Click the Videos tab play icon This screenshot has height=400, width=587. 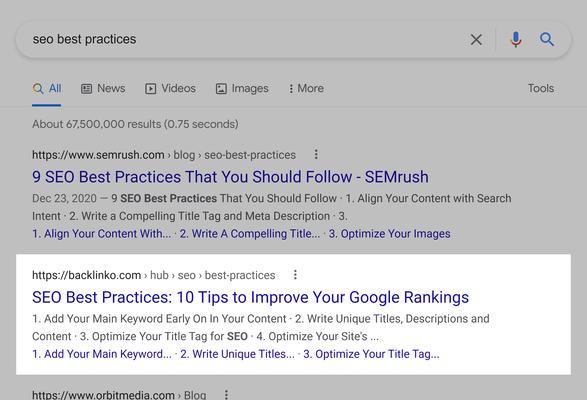[150, 89]
